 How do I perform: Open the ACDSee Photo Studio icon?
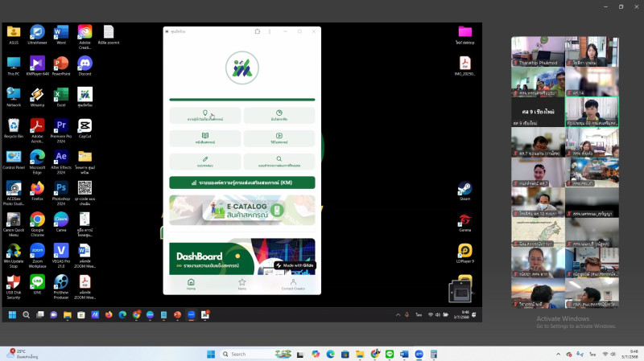point(14,193)
